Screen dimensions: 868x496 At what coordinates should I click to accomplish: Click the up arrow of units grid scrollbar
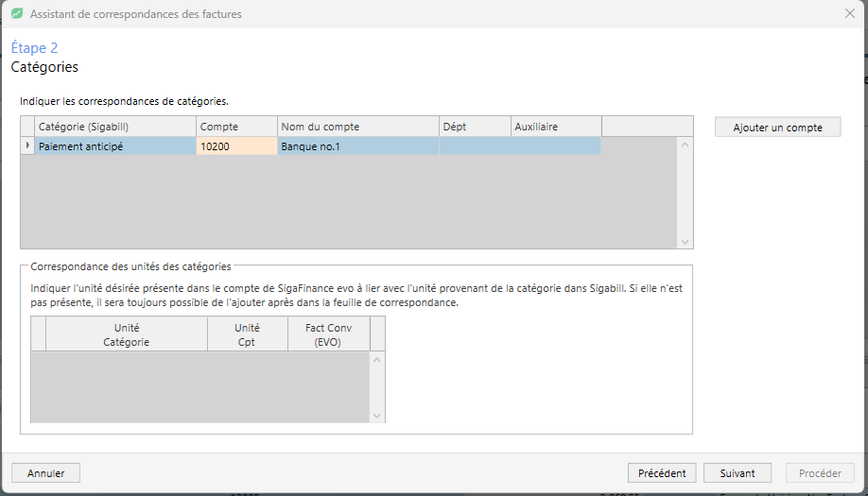click(x=377, y=360)
